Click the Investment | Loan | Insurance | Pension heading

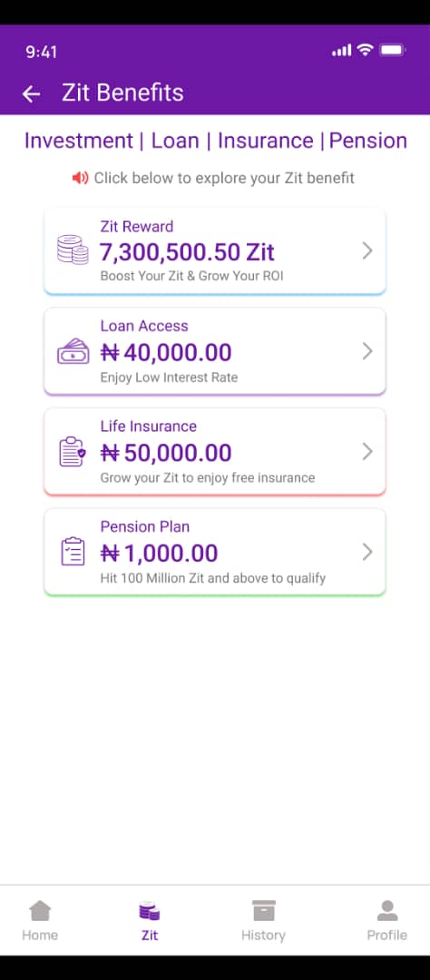(216, 141)
